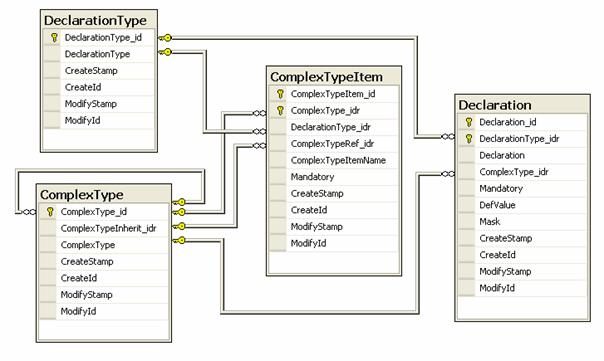The height and width of the screenshot is (361, 604).
Task: Select the ComplexTypeItem table header
Action: 334,76
